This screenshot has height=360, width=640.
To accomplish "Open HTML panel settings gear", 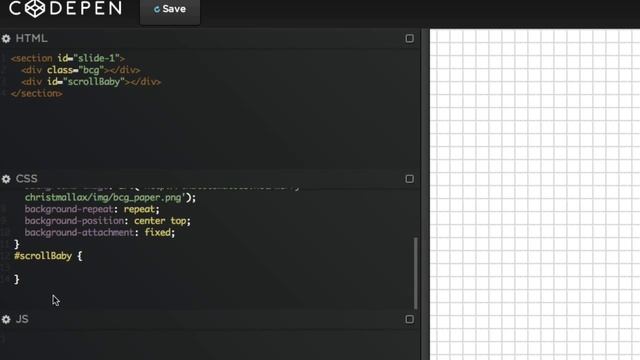I will [6, 39].
